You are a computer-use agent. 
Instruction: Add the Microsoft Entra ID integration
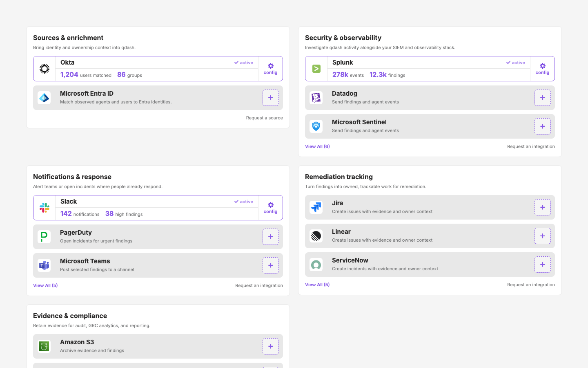pyautogui.click(x=270, y=98)
